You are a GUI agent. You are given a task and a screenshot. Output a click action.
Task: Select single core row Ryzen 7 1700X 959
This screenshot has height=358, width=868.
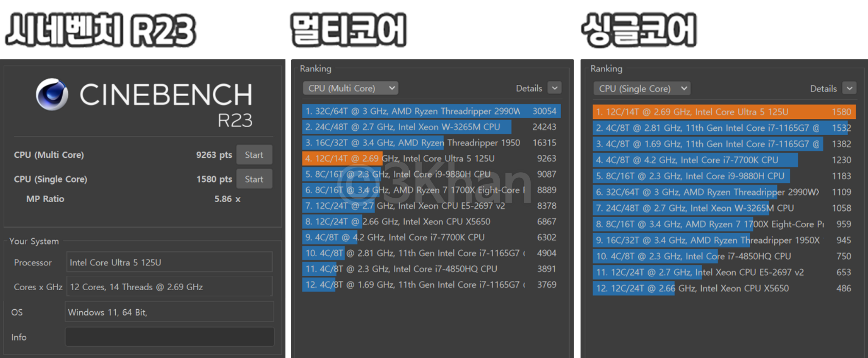tap(724, 224)
